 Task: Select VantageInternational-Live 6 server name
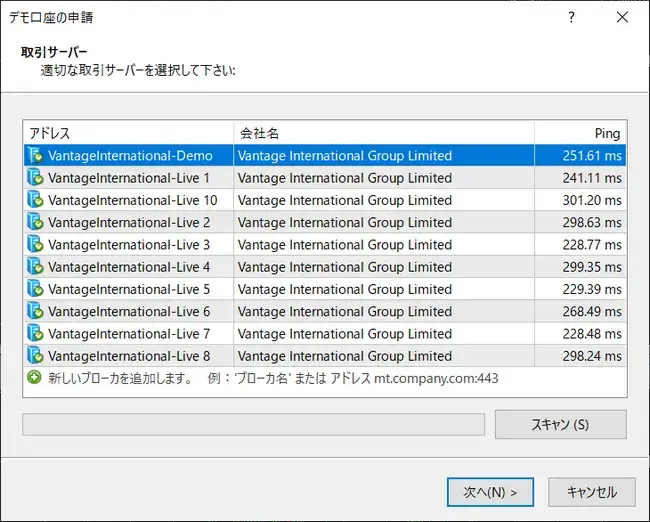coord(129,311)
